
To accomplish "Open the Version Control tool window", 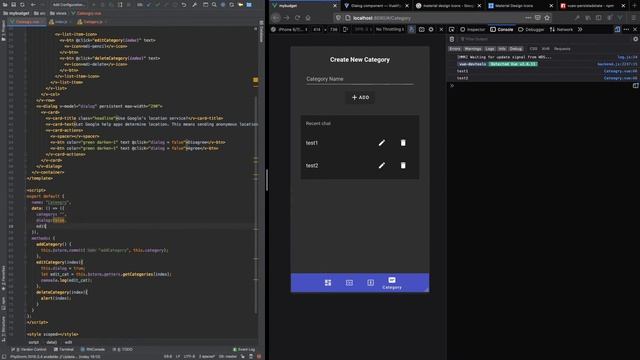I will [29, 349].
